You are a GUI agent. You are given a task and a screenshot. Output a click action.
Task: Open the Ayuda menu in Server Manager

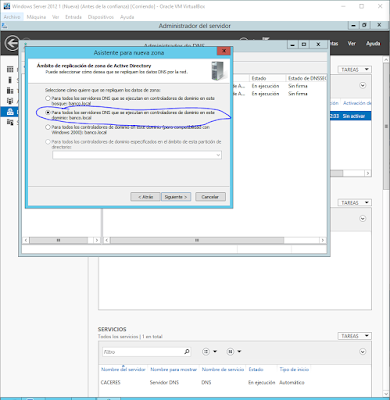pyautogui.click(x=373, y=43)
